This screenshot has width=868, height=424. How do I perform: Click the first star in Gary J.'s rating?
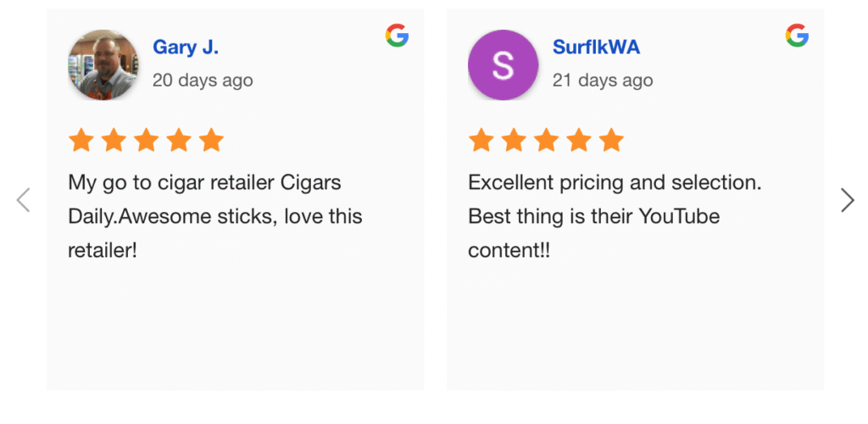click(81, 140)
